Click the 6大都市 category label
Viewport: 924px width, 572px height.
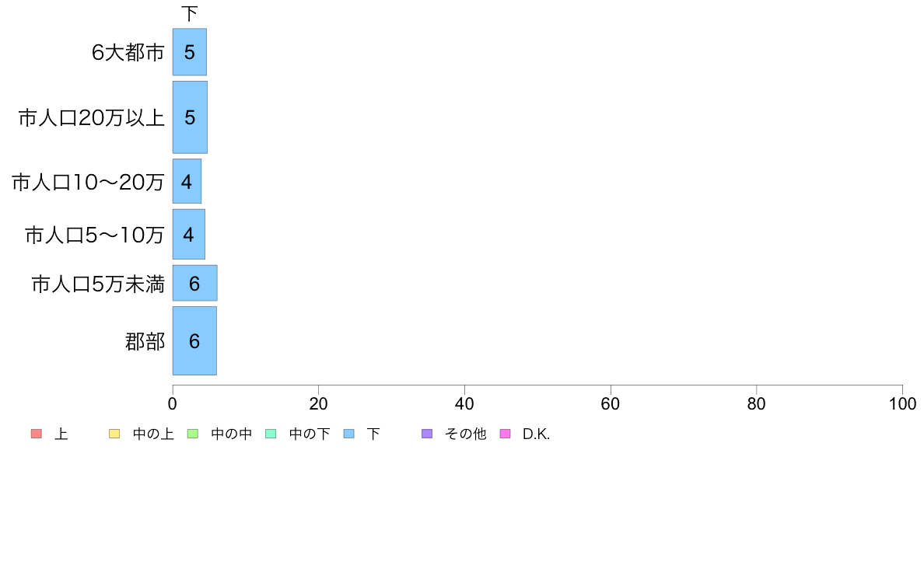[x=128, y=52]
